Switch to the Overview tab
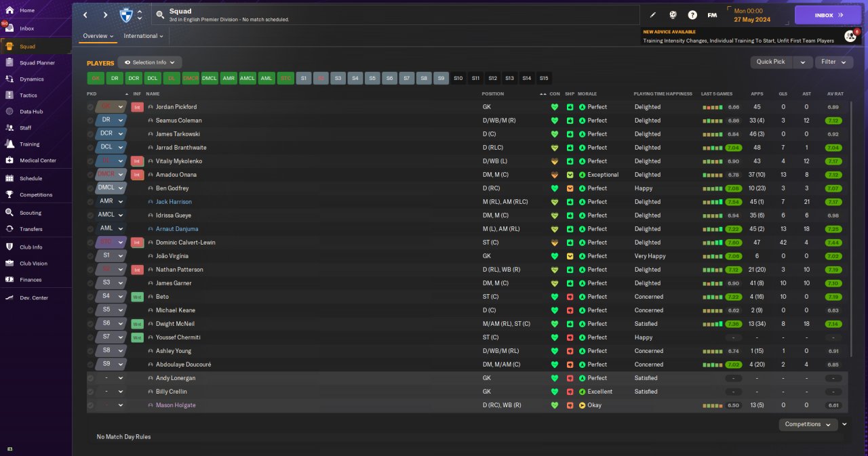 point(98,36)
